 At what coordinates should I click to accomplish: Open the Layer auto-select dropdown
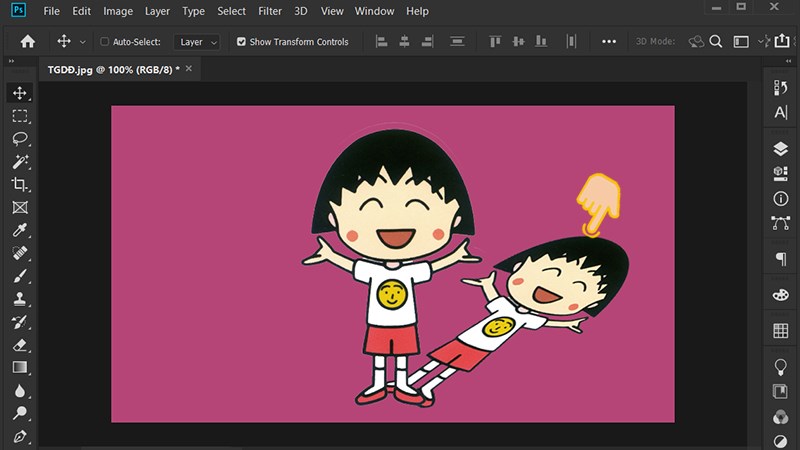click(197, 42)
